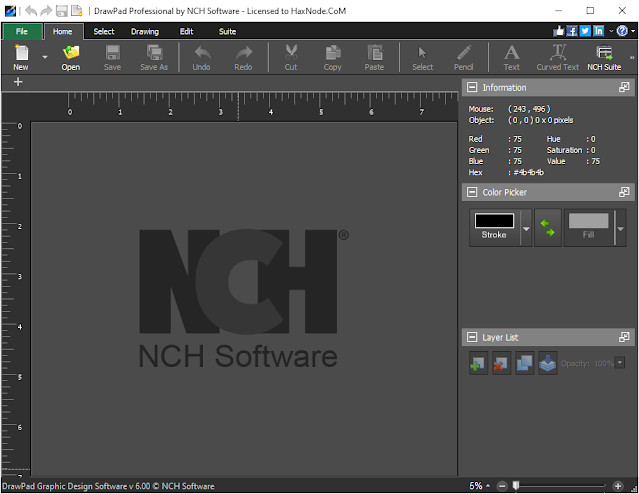Click the title bar new document icon
This screenshot has width=639, height=494.
tap(77, 11)
